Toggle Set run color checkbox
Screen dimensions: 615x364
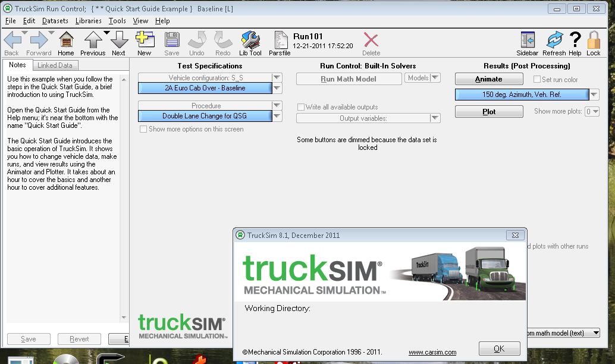537,79
